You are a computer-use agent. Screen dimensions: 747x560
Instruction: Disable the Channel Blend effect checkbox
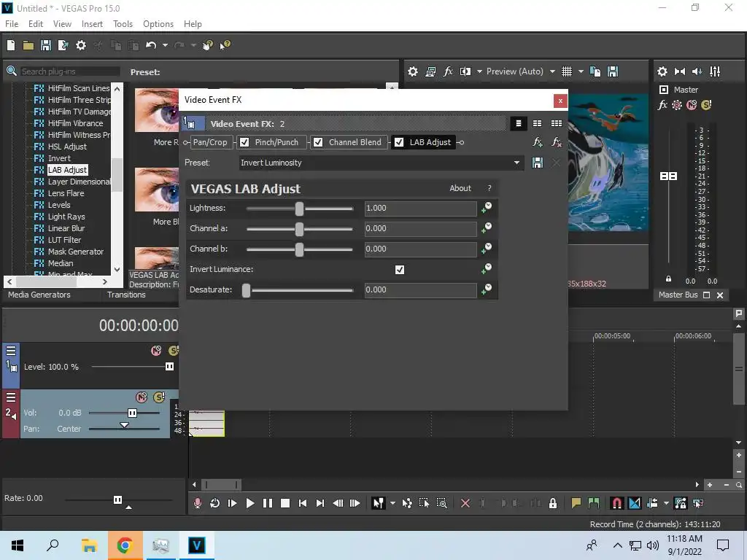point(318,142)
